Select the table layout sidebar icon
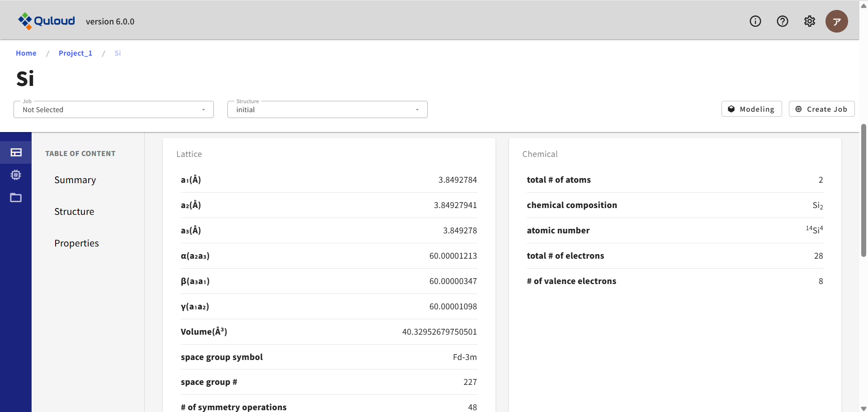868x412 pixels. click(16, 152)
